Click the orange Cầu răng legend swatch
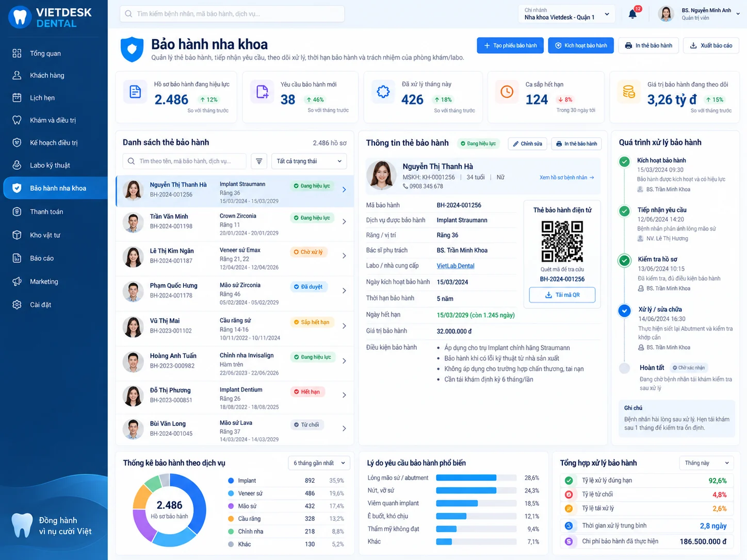 [231, 519]
